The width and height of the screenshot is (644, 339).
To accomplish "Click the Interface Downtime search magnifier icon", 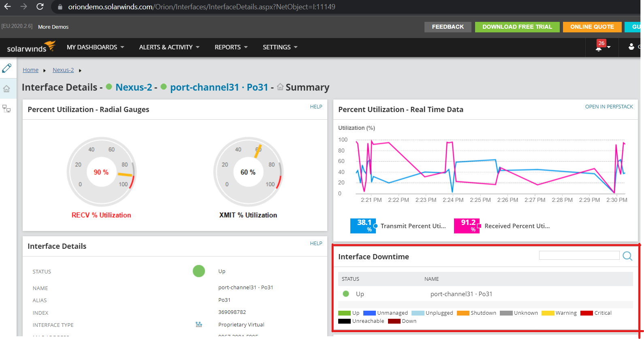I will click(627, 256).
